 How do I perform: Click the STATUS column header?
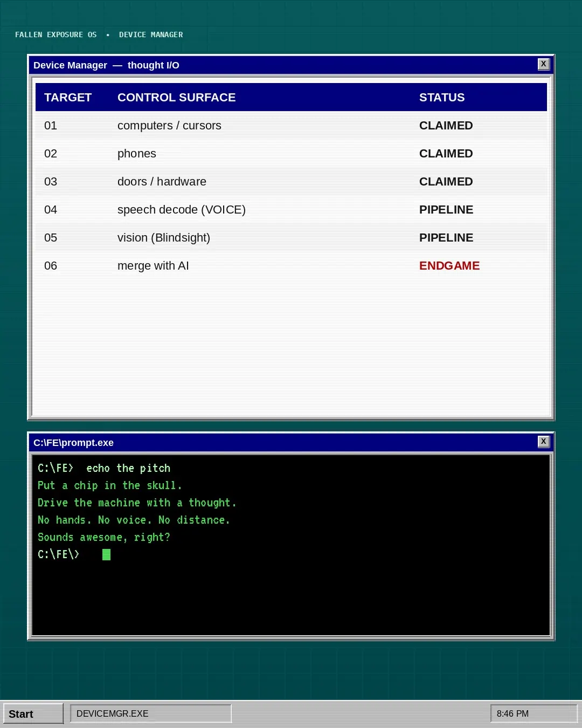(442, 98)
